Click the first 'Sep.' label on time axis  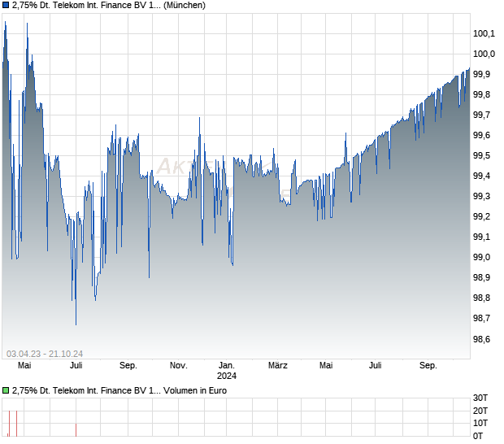(x=128, y=366)
